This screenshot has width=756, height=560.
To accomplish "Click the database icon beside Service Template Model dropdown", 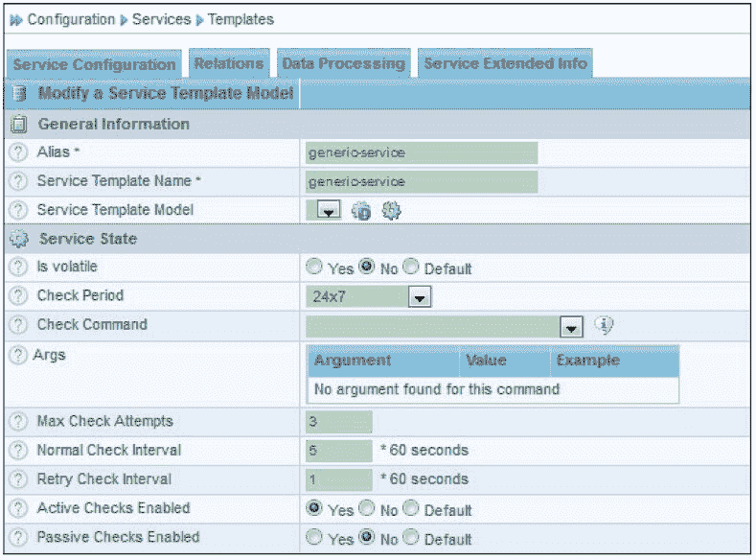I will tap(361, 211).
